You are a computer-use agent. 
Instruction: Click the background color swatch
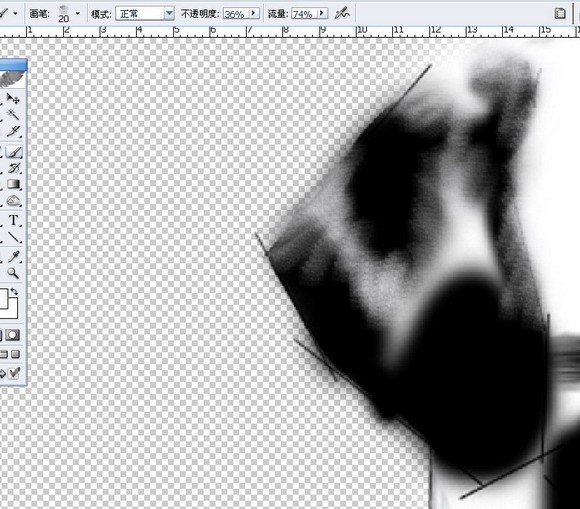click(12, 312)
